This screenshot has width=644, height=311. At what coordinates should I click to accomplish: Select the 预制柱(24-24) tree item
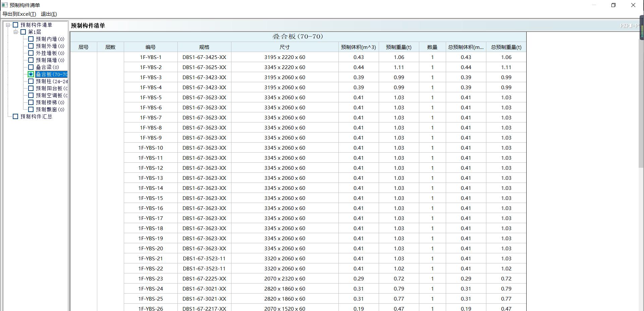point(50,81)
